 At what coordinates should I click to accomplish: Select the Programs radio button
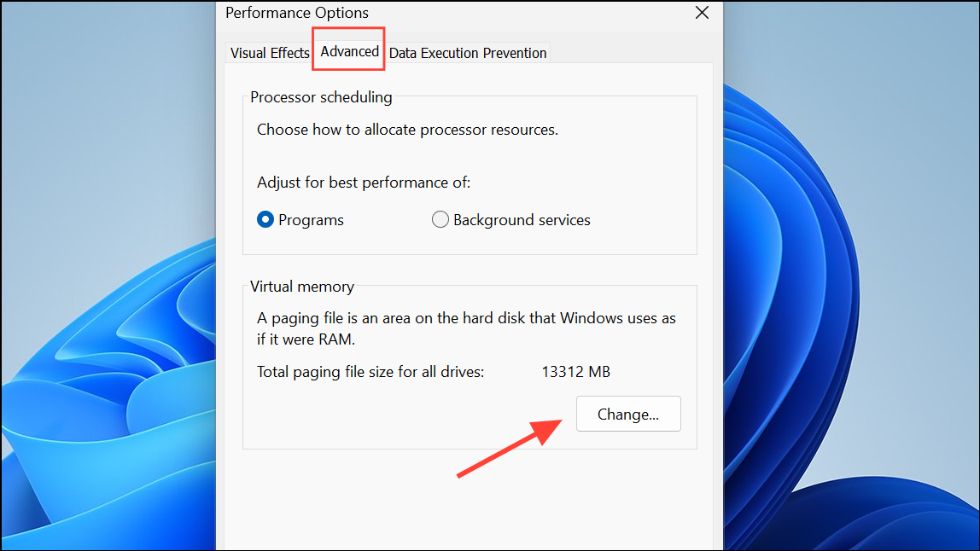[x=265, y=219]
